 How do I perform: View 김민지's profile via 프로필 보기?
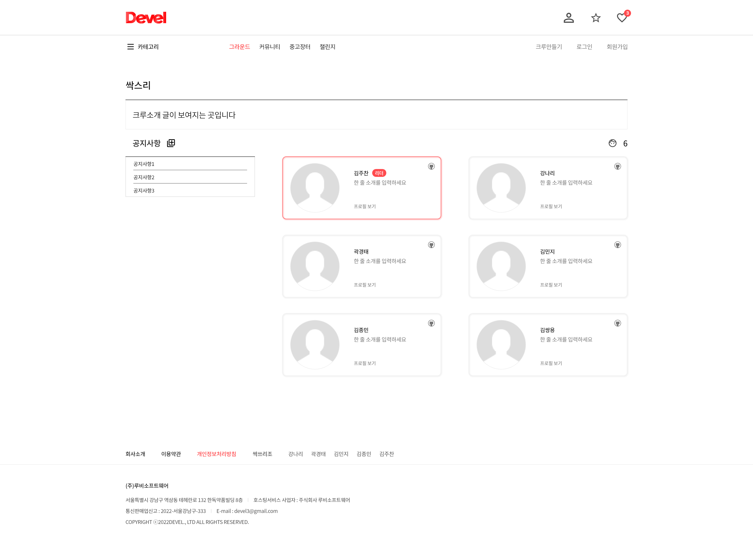[551, 285]
